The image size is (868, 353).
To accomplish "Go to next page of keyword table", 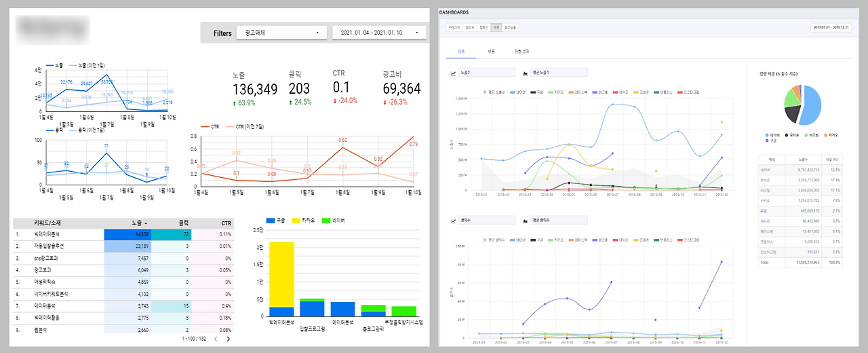I will 228,338.
